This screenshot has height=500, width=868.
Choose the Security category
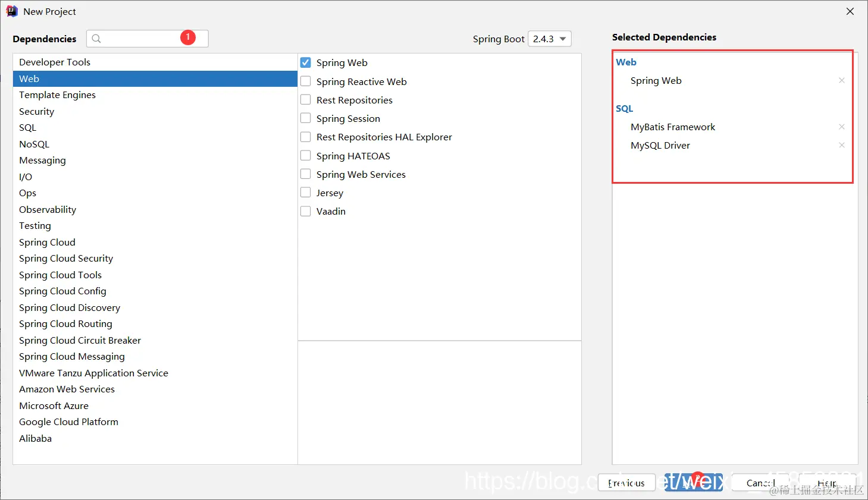(155, 111)
